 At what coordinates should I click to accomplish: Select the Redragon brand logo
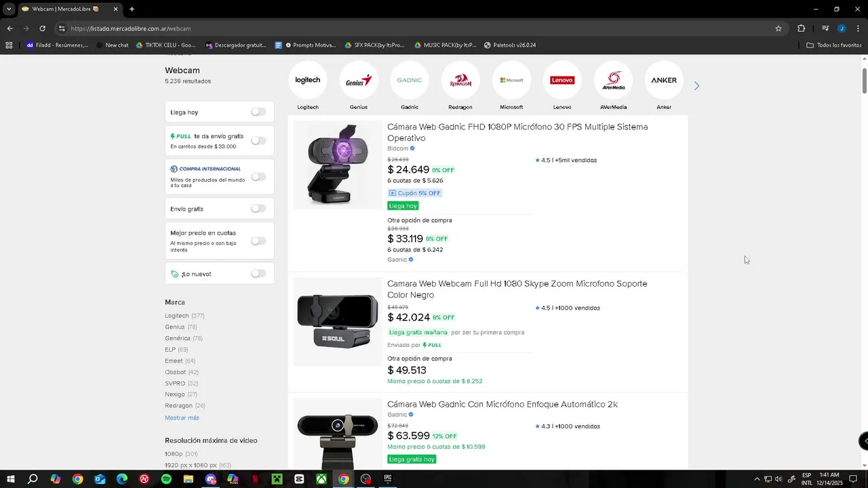(x=460, y=80)
